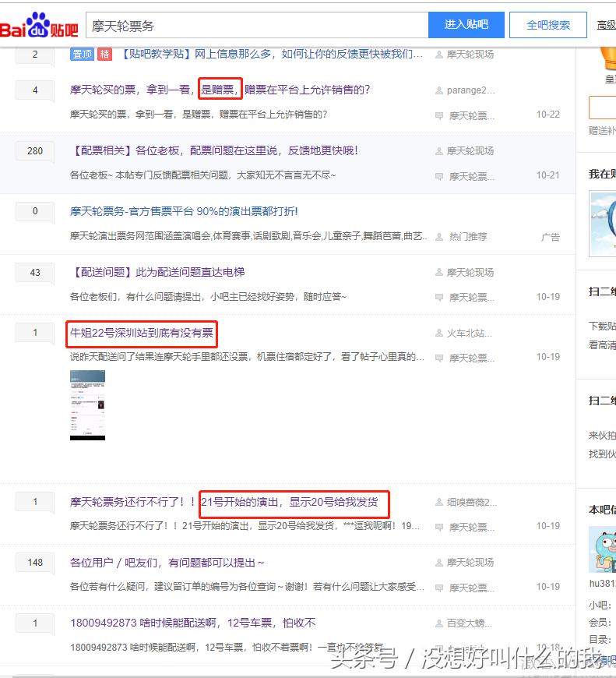Click summary 说昨天配送问了结果连摩天轮手里都还没票
616x678 pixels.
pos(247,356)
